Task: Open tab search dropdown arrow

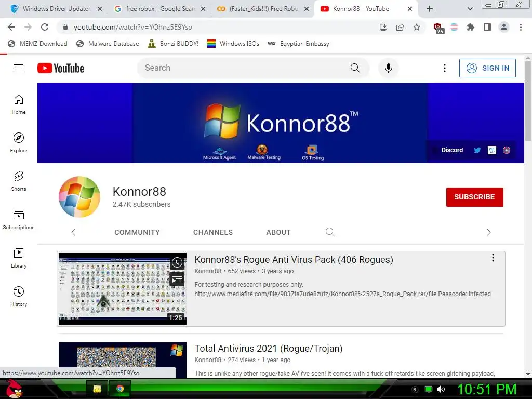Action: [470, 9]
